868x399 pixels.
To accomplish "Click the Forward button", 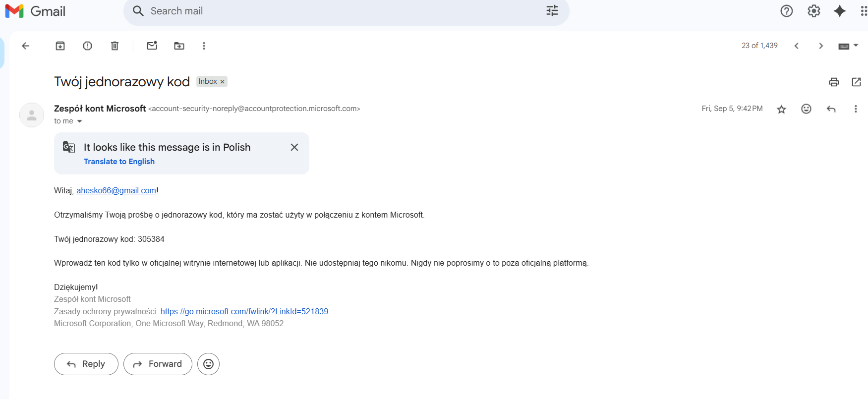I will pos(158,364).
